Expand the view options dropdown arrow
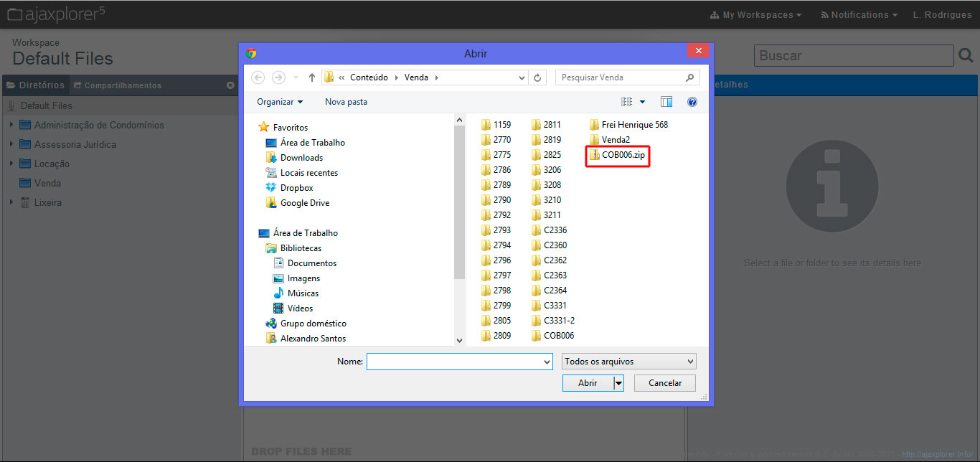Image resolution: width=980 pixels, height=462 pixels. (642, 102)
